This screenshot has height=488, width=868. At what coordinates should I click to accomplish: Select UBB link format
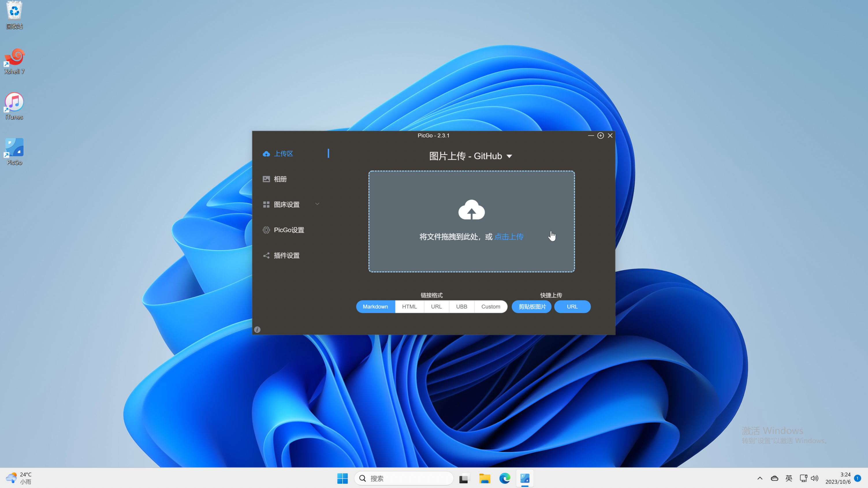[x=461, y=307]
